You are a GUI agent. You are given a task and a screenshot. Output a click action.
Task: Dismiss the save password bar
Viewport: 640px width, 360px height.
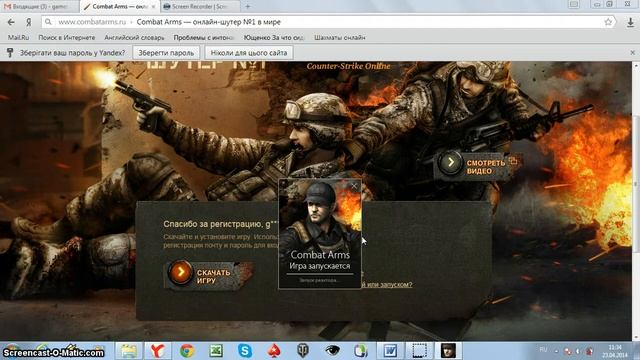[632, 53]
